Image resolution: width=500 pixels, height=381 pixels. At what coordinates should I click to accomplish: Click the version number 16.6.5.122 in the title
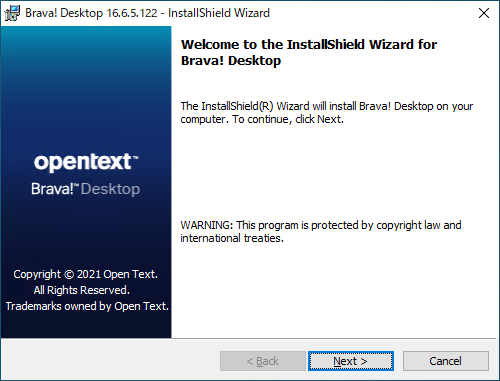click(x=132, y=13)
